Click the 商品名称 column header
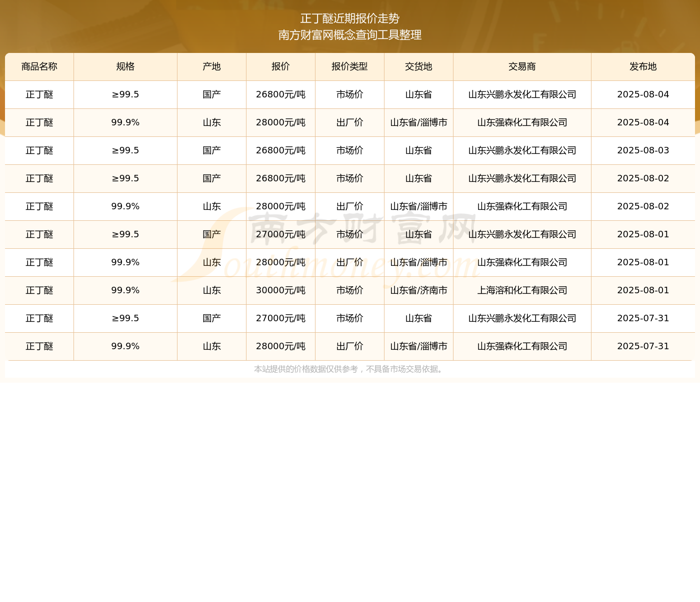This screenshot has height=602, width=700. pos(39,66)
